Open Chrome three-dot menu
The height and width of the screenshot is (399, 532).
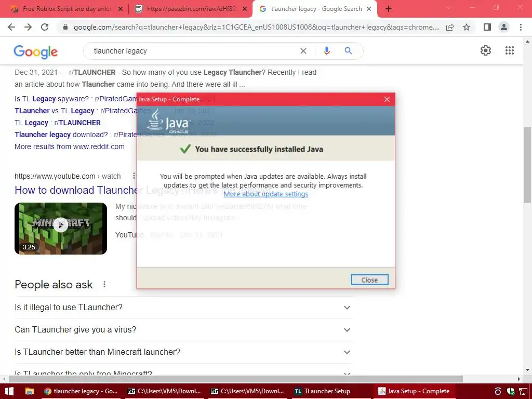[521, 27]
